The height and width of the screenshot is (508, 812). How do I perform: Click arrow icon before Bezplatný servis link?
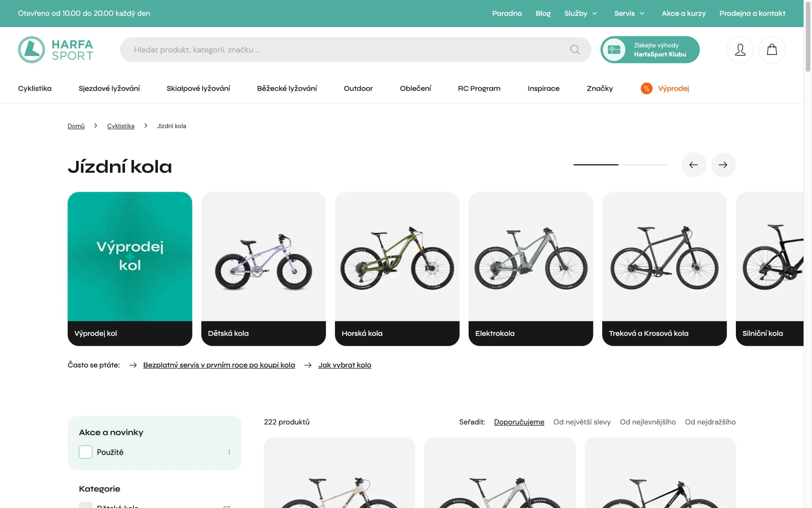tap(133, 365)
